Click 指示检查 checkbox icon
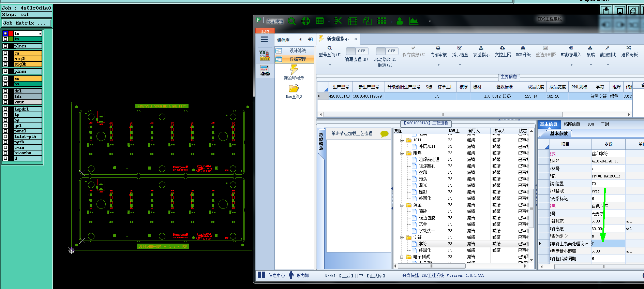The image size is (644, 289). click(460, 48)
